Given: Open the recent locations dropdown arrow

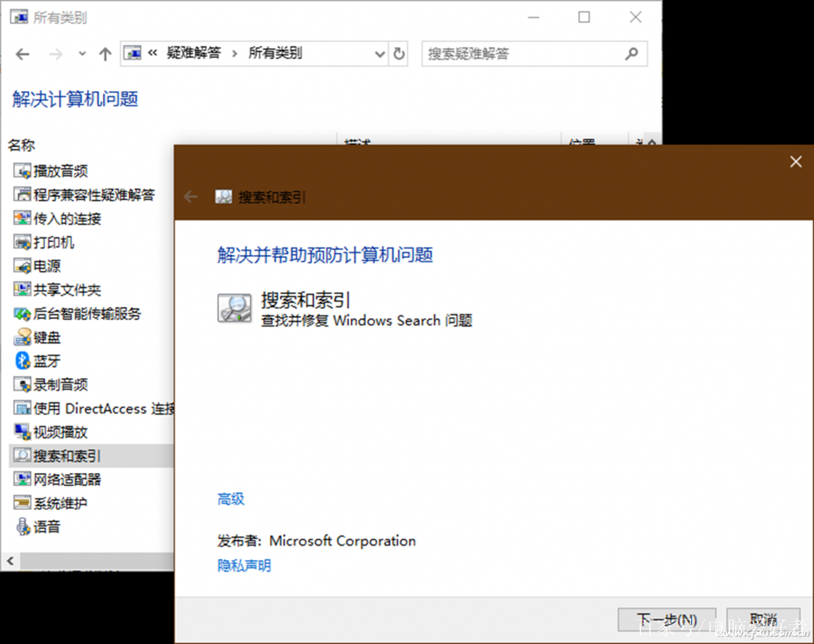Looking at the screenshot, I should [82, 54].
